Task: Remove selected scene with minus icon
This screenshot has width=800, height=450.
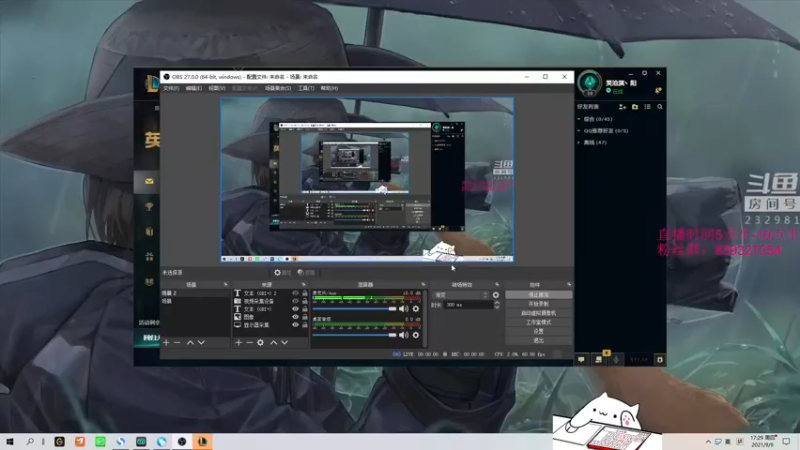Action: [x=177, y=343]
